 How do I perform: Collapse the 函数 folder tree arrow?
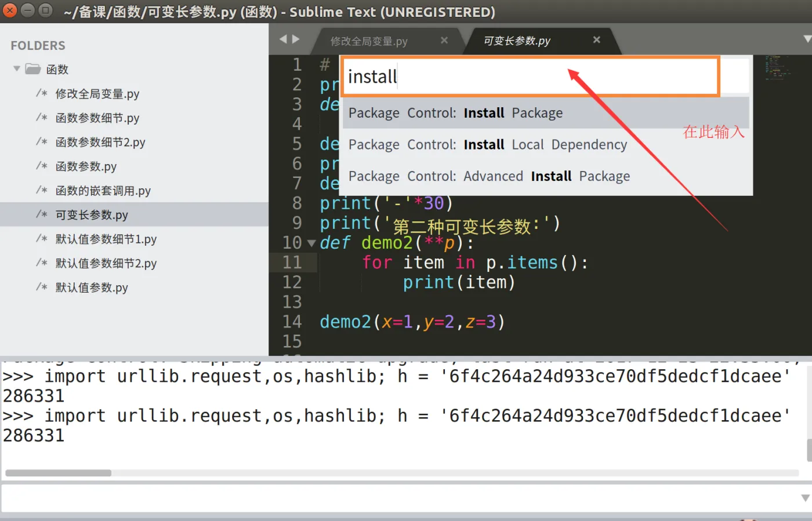pos(17,69)
